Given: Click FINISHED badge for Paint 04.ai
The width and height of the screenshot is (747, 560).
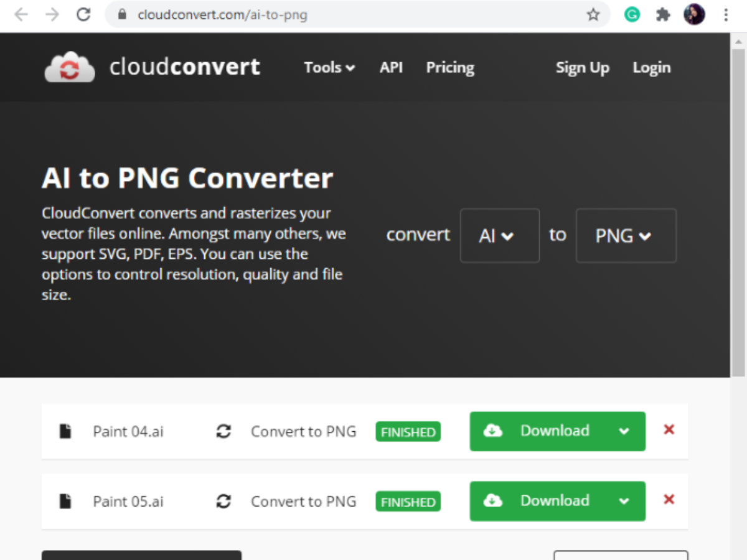Looking at the screenshot, I should pyautogui.click(x=408, y=432).
